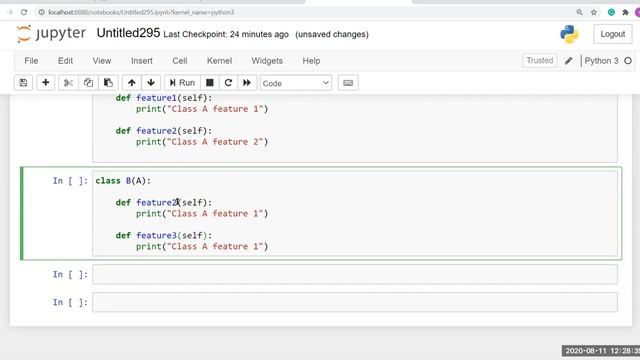640x360 pixels.
Task: Open the command palette keyboard icon
Action: (348, 83)
